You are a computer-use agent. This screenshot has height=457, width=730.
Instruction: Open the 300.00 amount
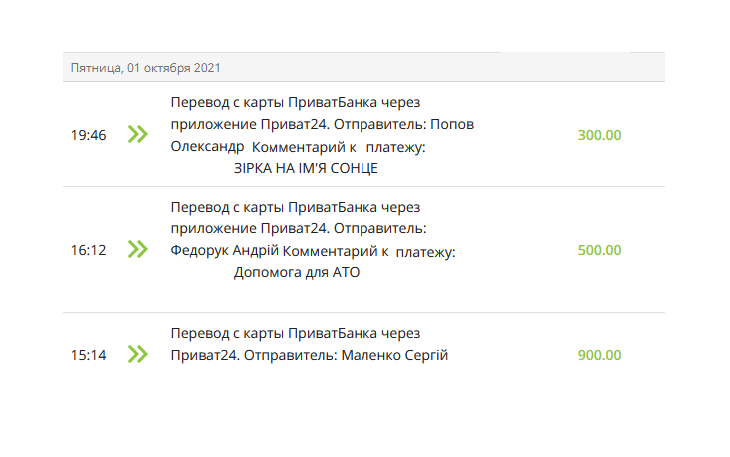(599, 135)
